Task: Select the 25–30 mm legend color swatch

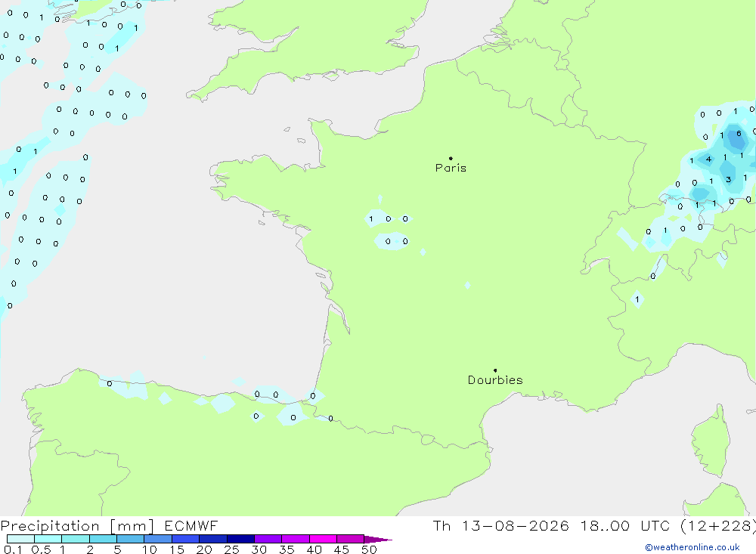Action: [x=240, y=539]
